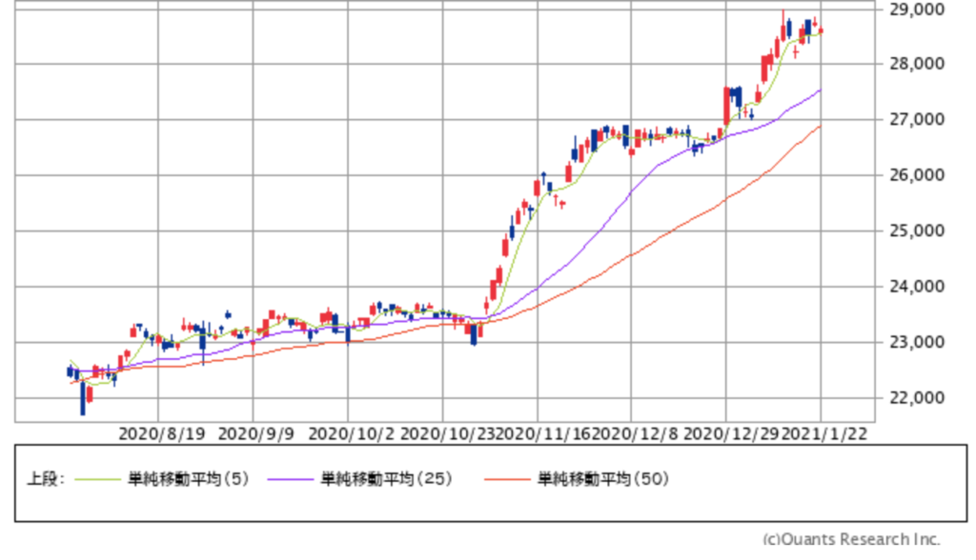Click the 2020/10/23 date label

(x=447, y=433)
